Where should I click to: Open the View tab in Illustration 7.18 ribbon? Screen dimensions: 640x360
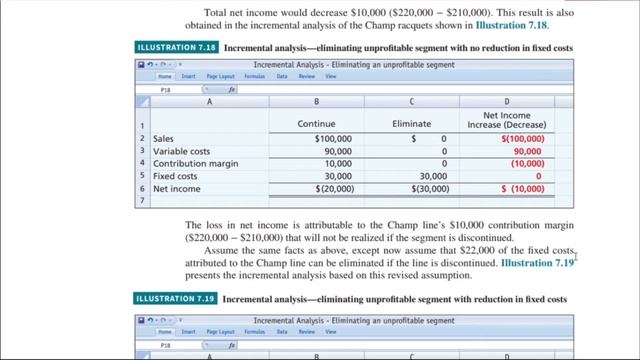coord(331,76)
